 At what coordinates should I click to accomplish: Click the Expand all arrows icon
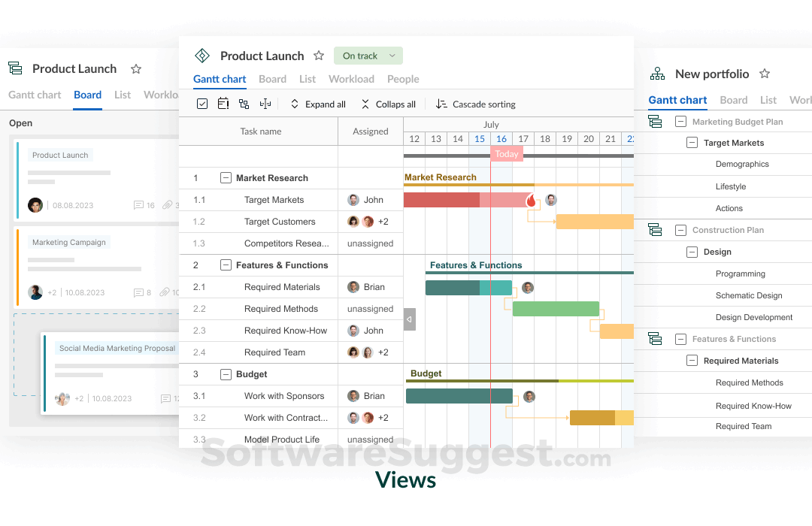[x=295, y=104]
